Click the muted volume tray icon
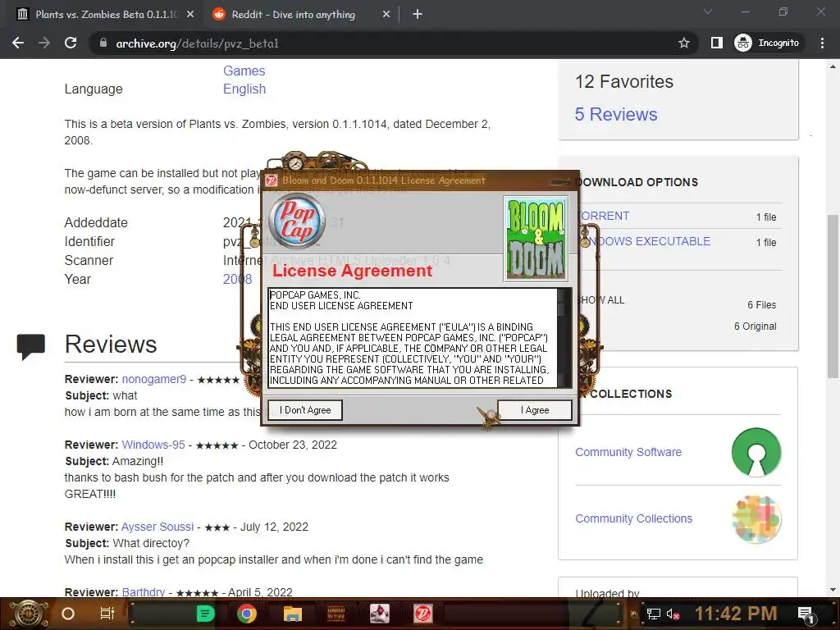Image resolution: width=840 pixels, height=630 pixels. (673, 614)
